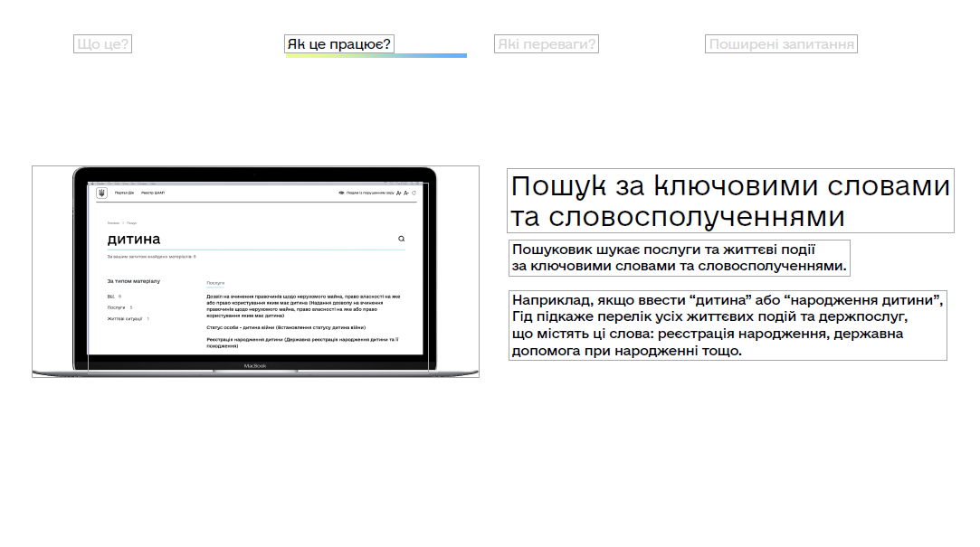
Task: Choose the "Життєві ситуації" filter
Action: point(125,319)
